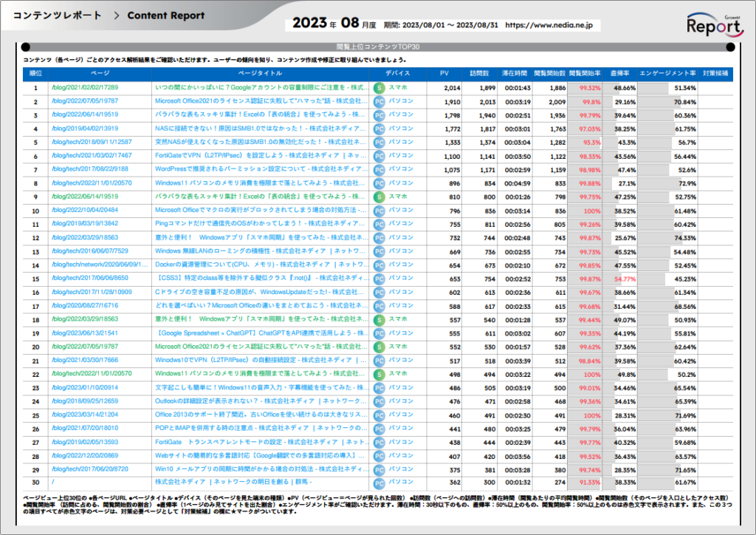Click the green smartphone icon in rank 1 row

379,88
